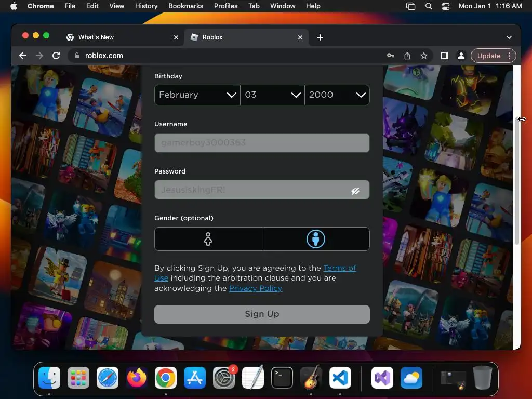532x399 pixels.
Task: Open the Terms of Use link
Action: click(x=340, y=268)
